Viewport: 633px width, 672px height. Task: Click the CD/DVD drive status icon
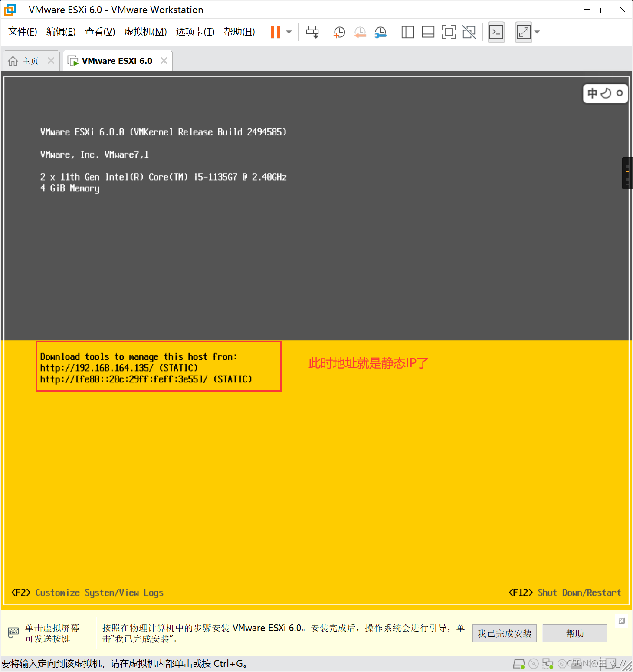[x=534, y=664]
